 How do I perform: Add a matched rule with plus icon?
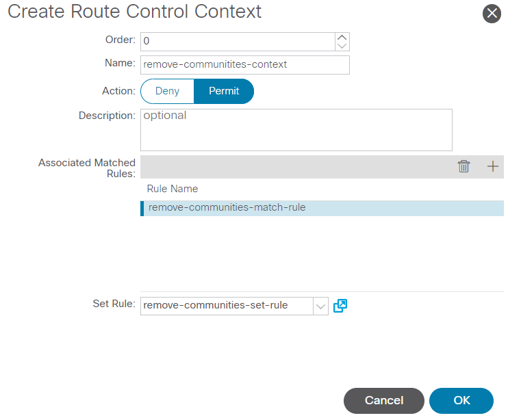[492, 166]
